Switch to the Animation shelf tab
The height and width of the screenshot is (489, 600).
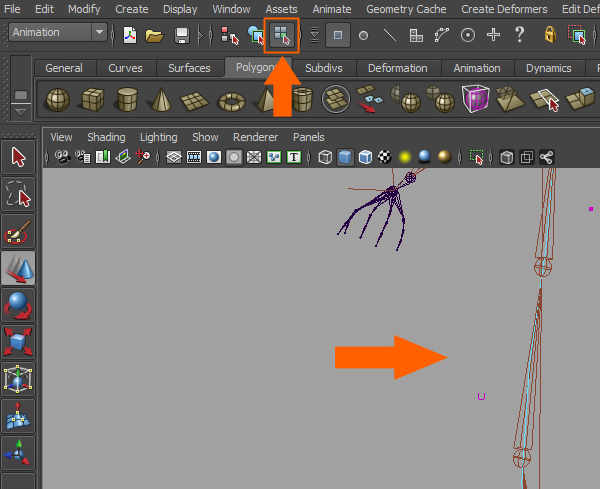[x=477, y=68]
